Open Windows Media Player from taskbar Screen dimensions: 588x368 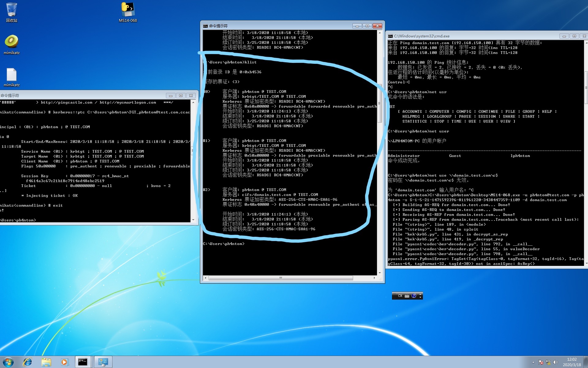coord(64,362)
